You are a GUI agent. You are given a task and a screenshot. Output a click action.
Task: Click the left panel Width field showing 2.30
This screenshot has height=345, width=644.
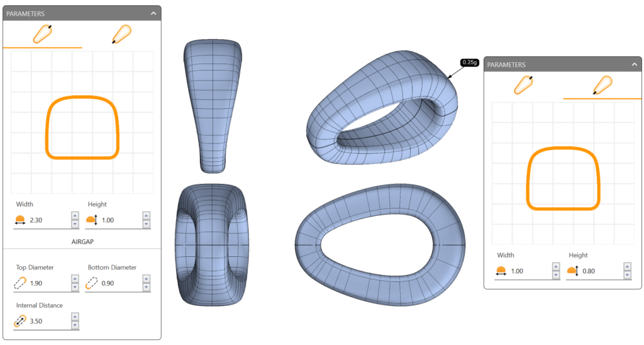coord(47,220)
